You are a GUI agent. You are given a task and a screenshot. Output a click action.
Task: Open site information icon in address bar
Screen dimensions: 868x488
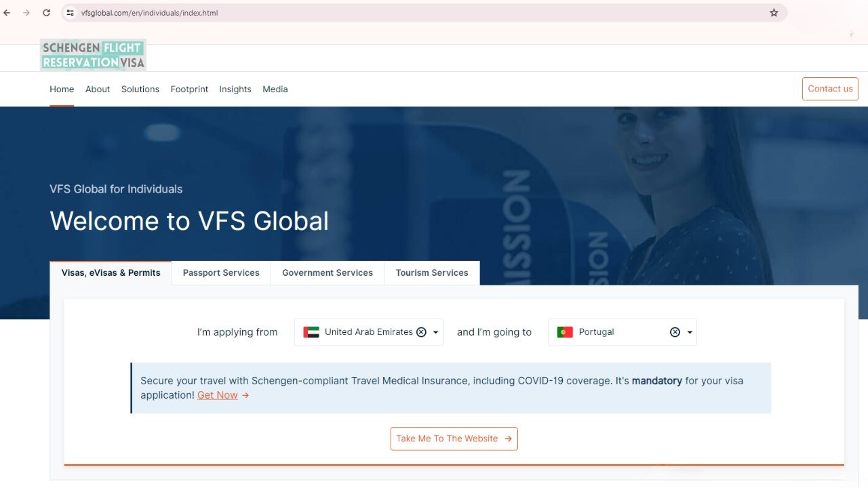(70, 13)
